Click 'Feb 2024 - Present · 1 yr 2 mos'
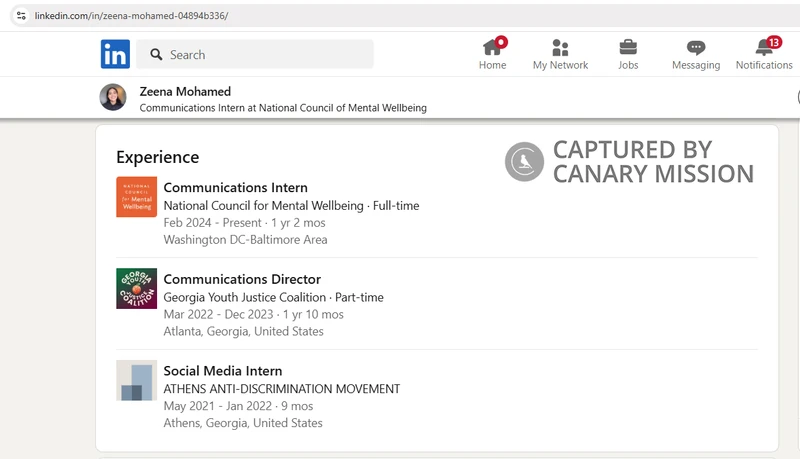Image resolution: width=800 pixels, height=459 pixels. tap(244, 223)
